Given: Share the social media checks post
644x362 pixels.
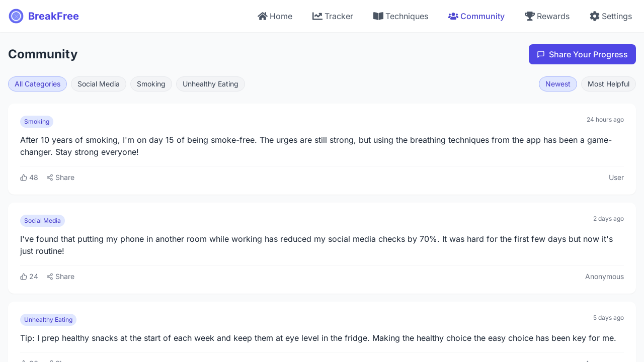Looking at the screenshot, I should pos(60,277).
